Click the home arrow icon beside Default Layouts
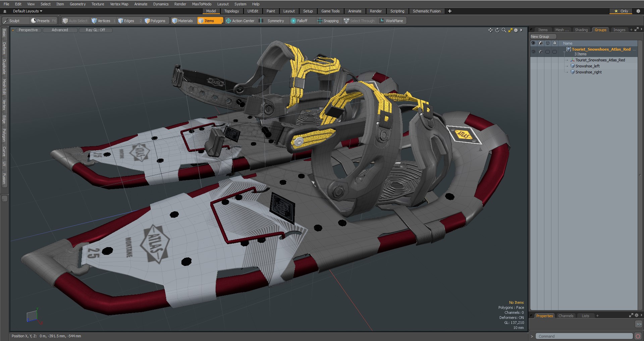 tap(5, 11)
